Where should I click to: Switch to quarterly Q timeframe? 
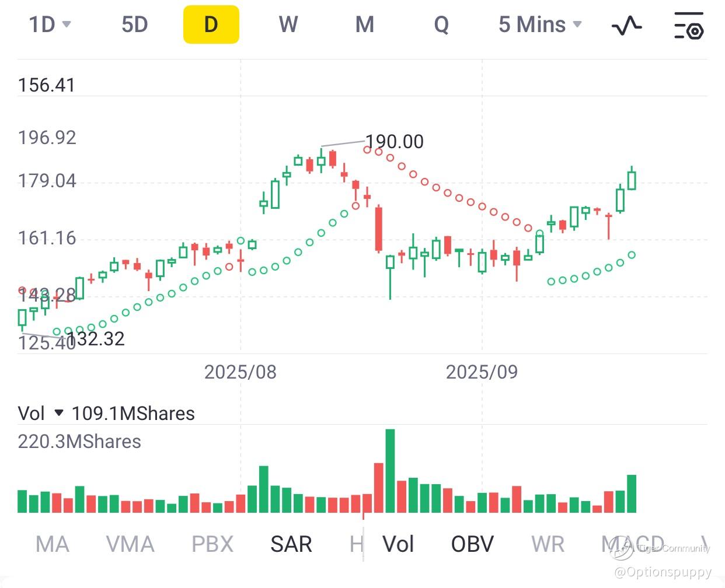click(441, 25)
